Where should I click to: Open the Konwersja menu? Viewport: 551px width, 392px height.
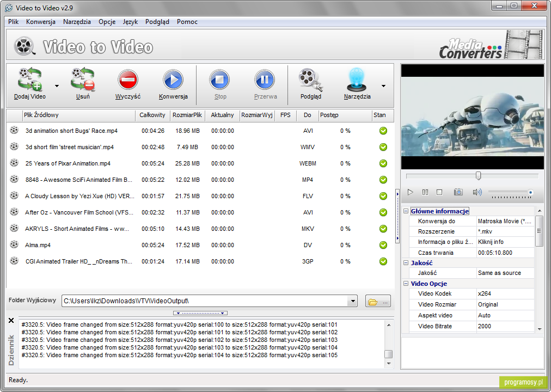tap(41, 22)
